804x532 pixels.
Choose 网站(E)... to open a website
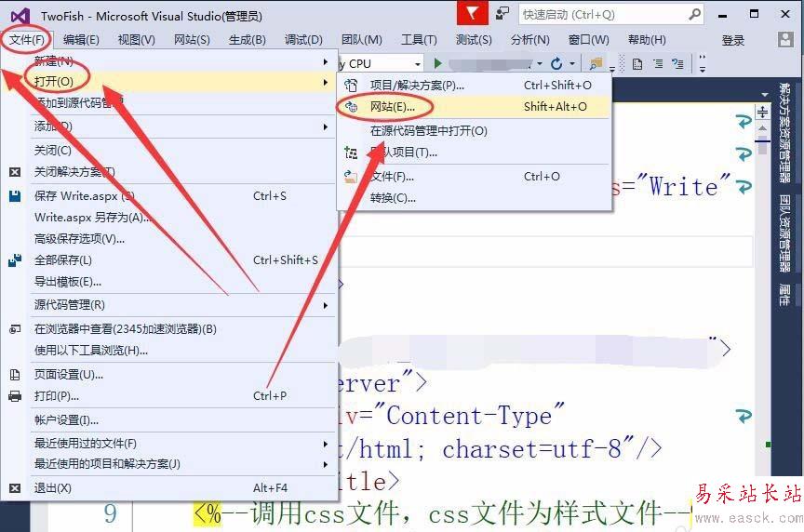474,107
